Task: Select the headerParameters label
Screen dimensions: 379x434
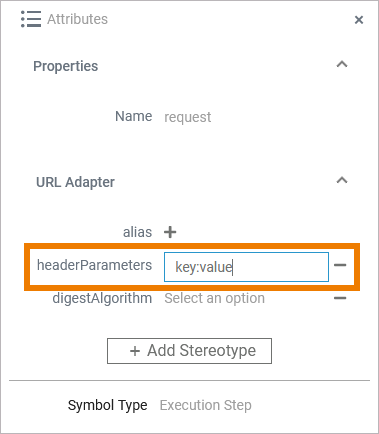Action: (x=94, y=265)
